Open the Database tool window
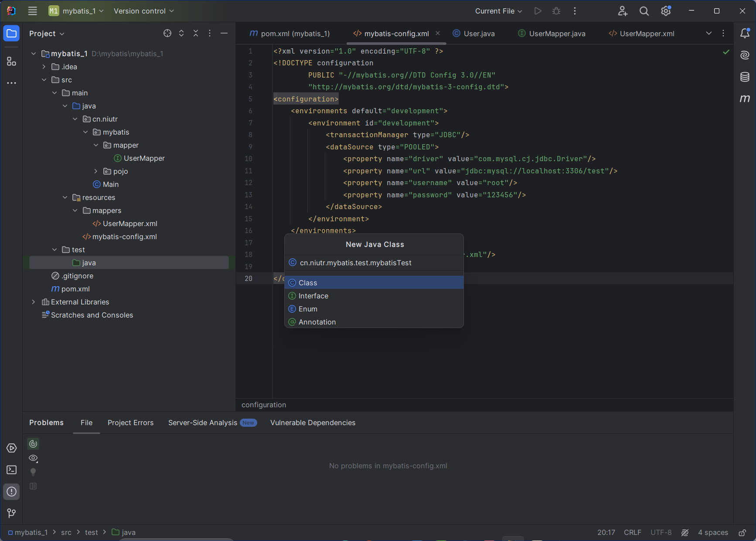Image resolution: width=756 pixels, height=541 pixels. pos(745,77)
